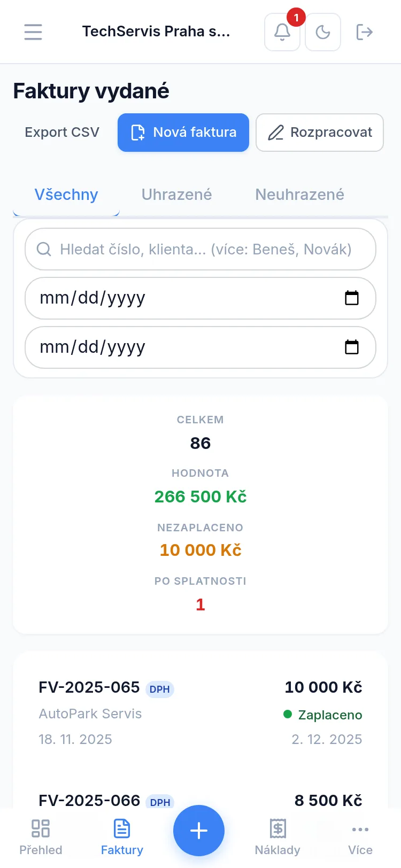The width and height of the screenshot is (401, 868).
Task: Click the logout icon in the header
Action: point(365,32)
